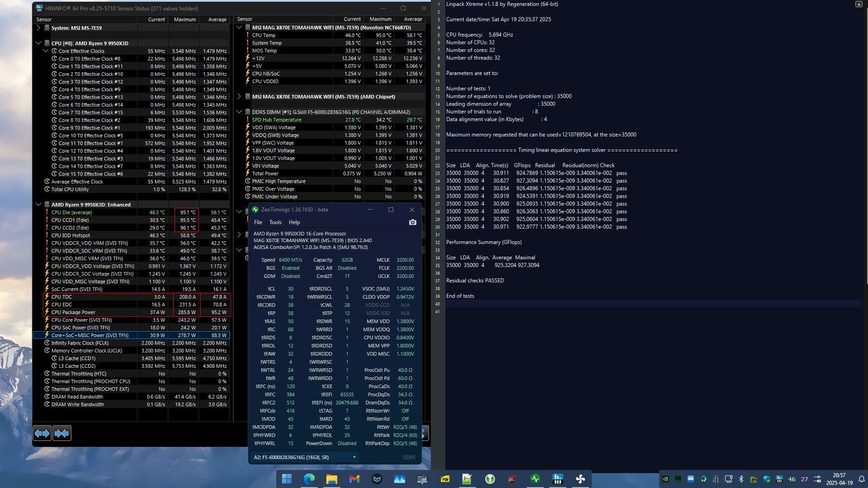Click the camera screenshot icon in ZenTimings

click(413, 222)
